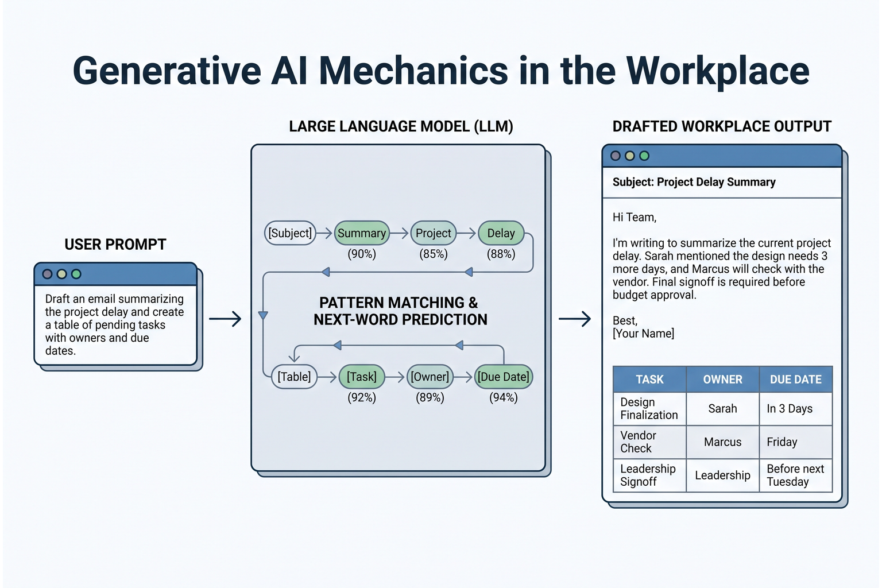Select the DUE DATE column header
The image size is (882, 588).
click(796, 380)
